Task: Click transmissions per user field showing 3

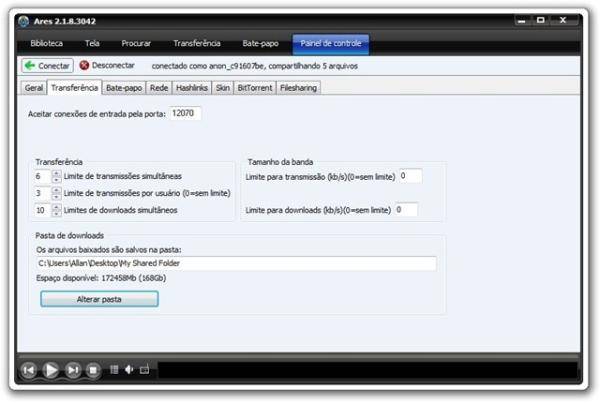Action: [42, 193]
